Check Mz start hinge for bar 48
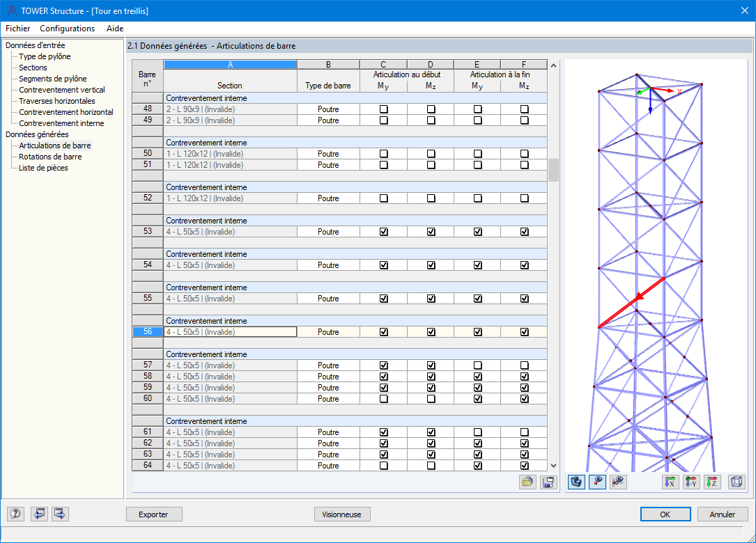This screenshot has width=756, height=543. pos(431,109)
